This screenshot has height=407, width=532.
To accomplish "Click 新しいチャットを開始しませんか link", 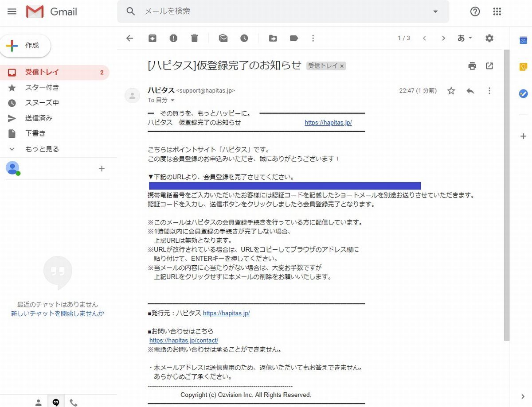I will click(58, 314).
